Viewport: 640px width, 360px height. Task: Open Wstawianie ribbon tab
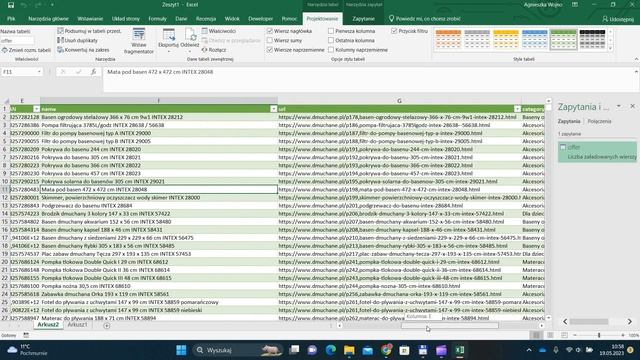90,19
